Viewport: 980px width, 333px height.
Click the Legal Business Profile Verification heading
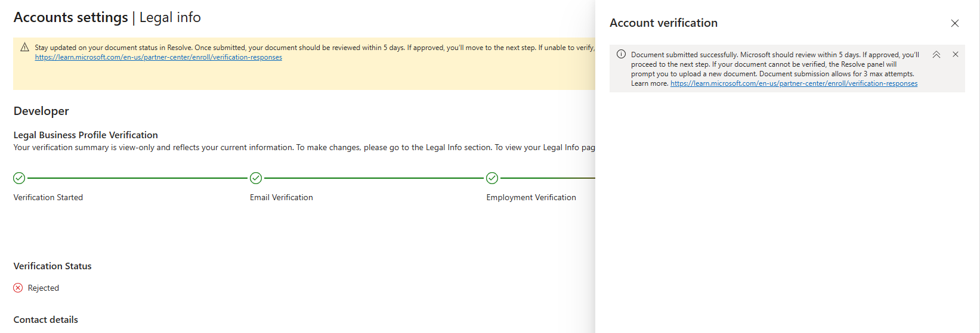click(x=86, y=135)
